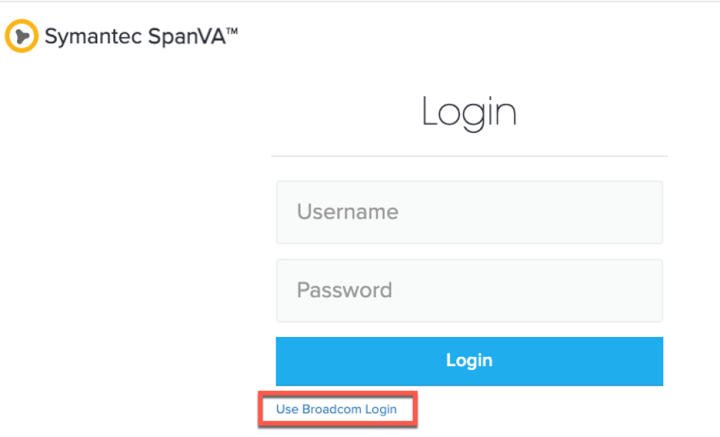Screen dimensions: 720x437
Task: Switch to Broadcom login using the highlighted link
Action: coord(336,409)
